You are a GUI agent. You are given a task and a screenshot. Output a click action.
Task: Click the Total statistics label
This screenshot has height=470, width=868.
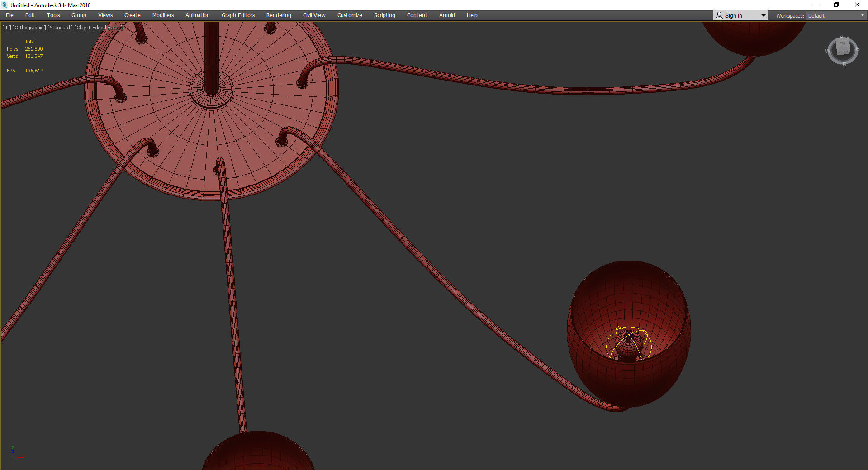30,42
